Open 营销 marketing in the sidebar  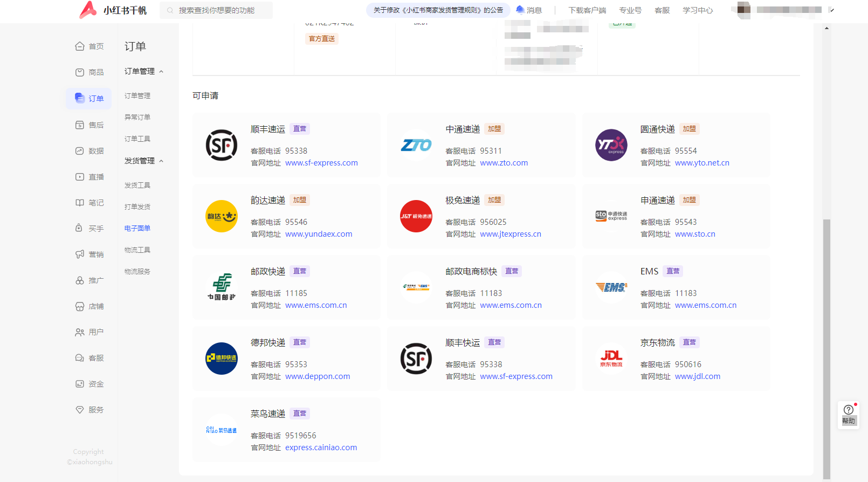pyautogui.click(x=89, y=254)
